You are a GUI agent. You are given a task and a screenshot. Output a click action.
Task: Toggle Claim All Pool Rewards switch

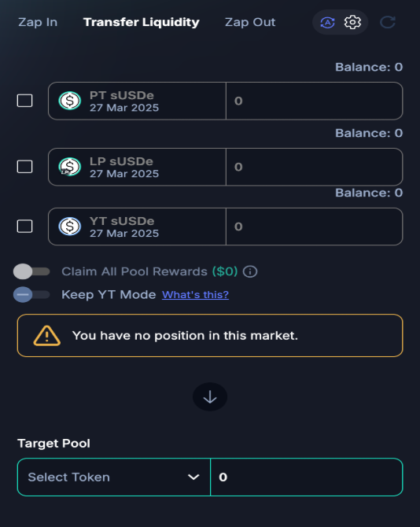pyautogui.click(x=31, y=271)
